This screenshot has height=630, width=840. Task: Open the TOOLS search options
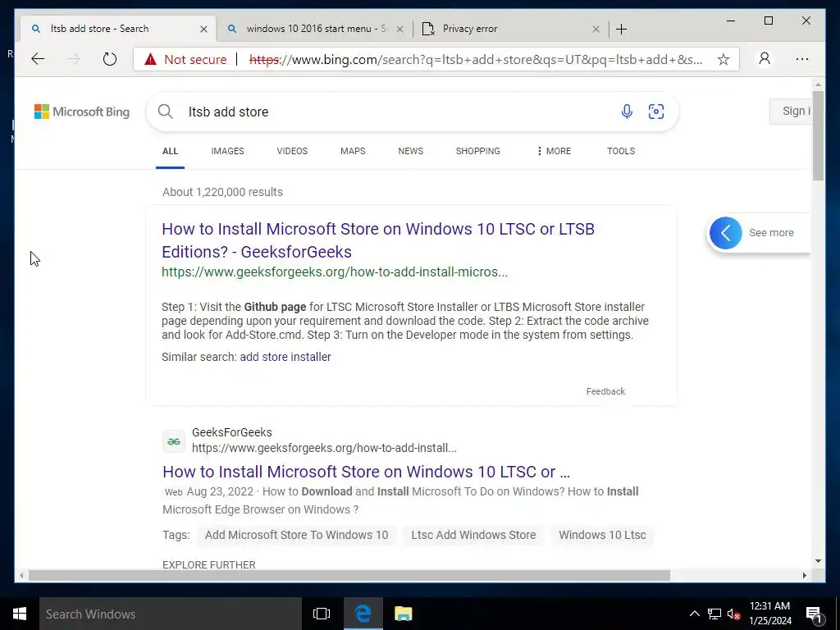tap(621, 151)
